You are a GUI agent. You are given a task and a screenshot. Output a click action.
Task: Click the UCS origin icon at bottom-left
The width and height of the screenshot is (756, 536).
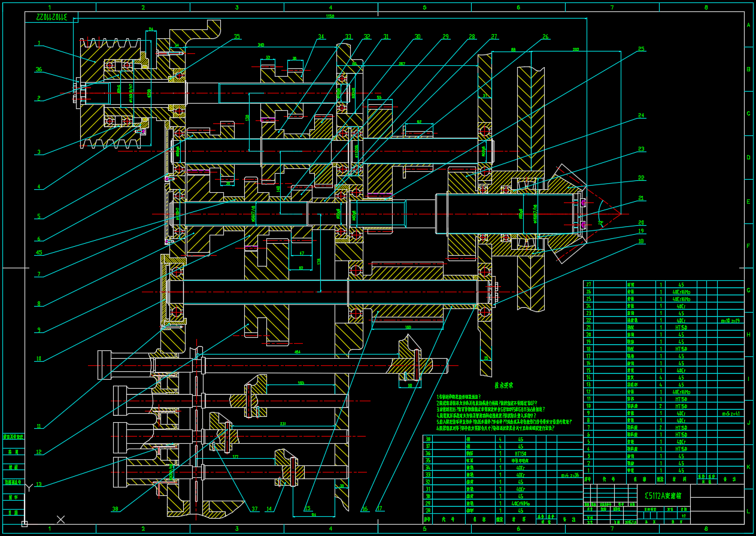[25, 523]
